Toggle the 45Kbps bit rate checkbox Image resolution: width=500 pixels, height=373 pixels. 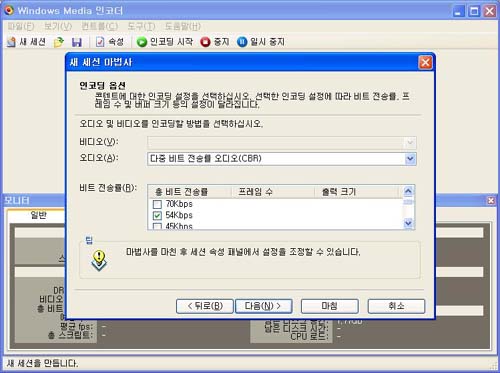pyautogui.click(x=157, y=226)
